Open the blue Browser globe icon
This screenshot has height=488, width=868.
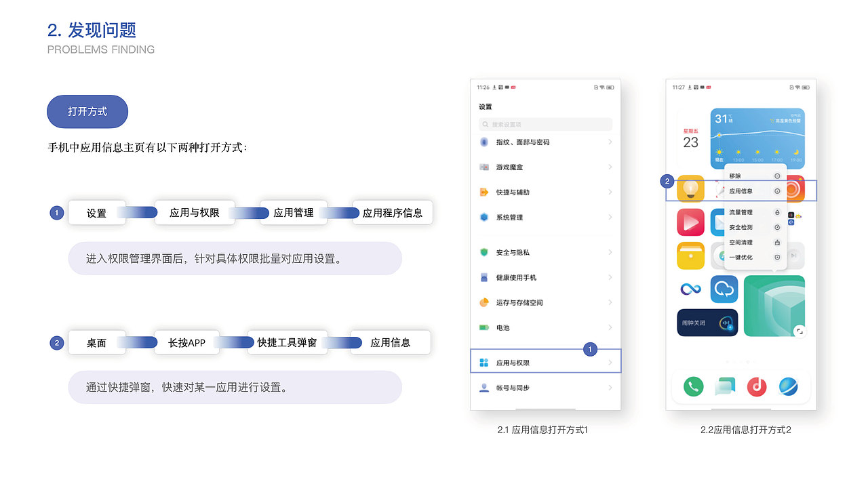pos(788,386)
